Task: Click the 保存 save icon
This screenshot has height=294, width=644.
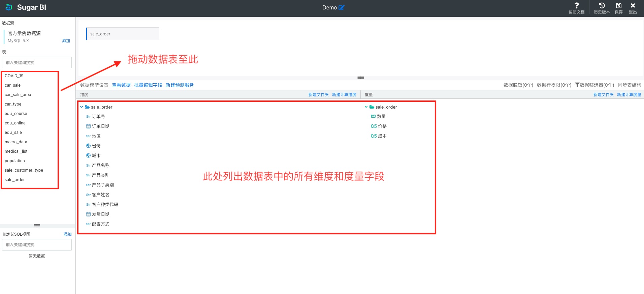Action: tap(619, 5)
